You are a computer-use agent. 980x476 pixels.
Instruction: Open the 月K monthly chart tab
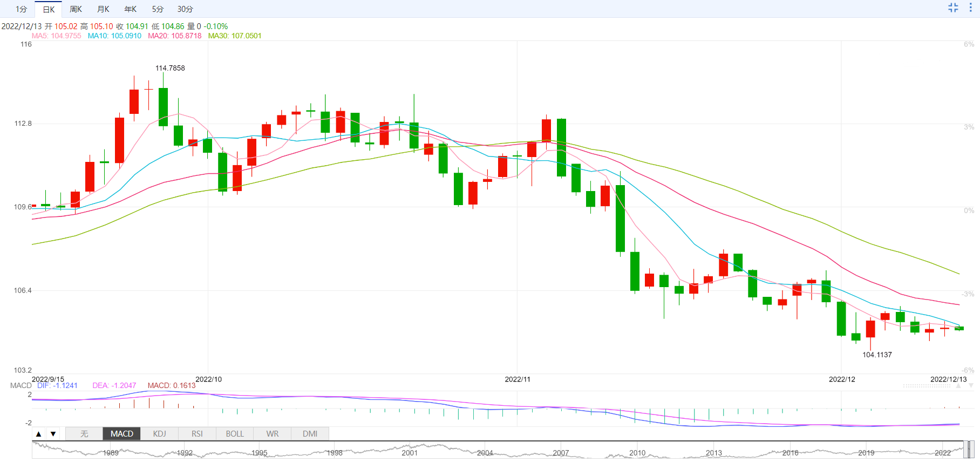pyautogui.click(x=103, y=9)
